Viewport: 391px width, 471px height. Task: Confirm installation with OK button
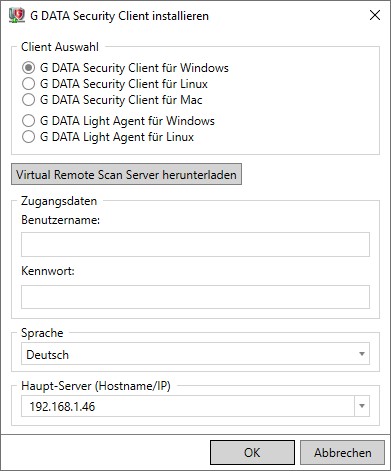point(252,453)
